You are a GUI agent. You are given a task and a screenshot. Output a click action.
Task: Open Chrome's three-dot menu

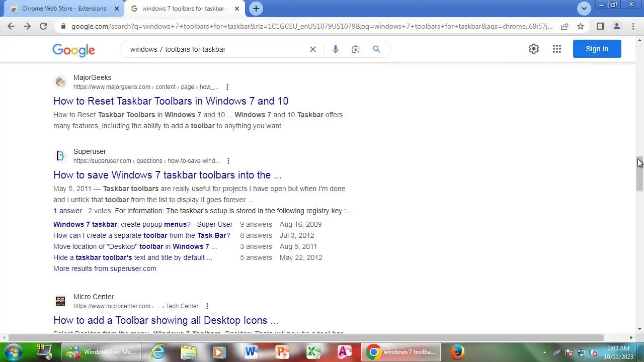633,26
